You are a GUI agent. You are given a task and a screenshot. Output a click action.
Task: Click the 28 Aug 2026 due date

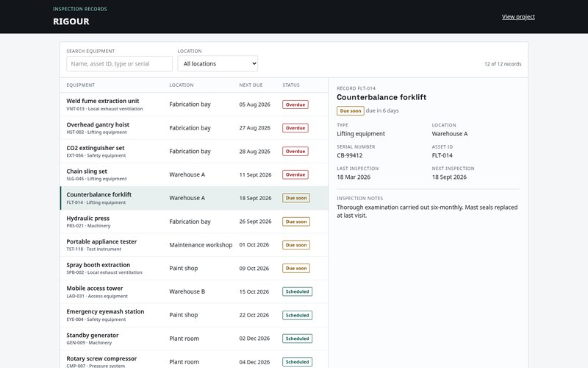point(254,152)
